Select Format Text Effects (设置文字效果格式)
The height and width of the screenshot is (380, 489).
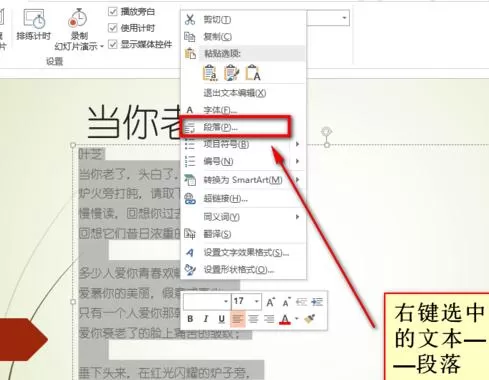click(243, 253)
